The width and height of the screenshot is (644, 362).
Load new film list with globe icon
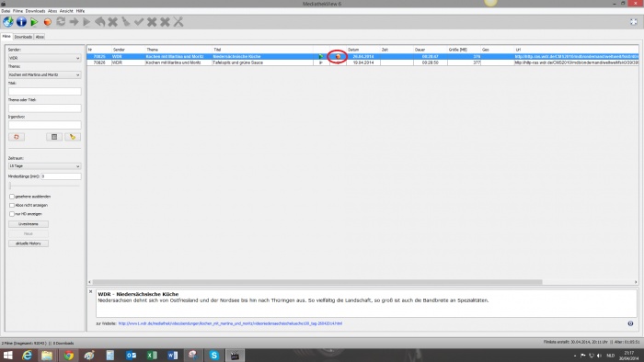[7, 22]
